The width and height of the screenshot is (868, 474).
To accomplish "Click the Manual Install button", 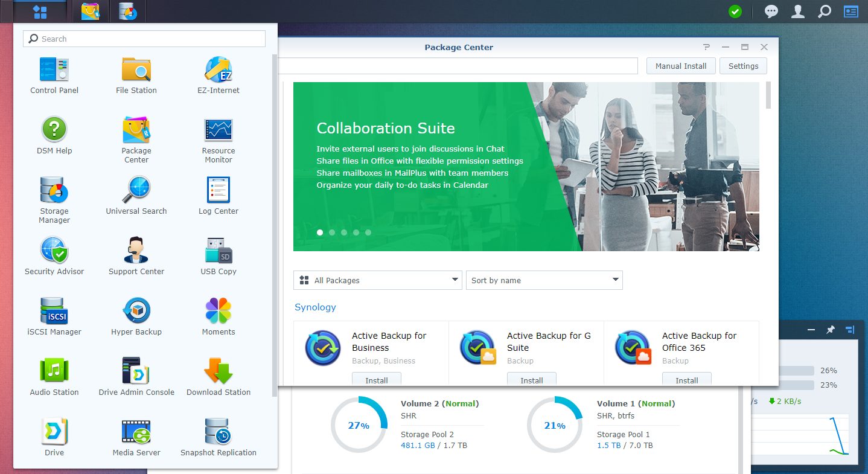I will pos(681,66).
